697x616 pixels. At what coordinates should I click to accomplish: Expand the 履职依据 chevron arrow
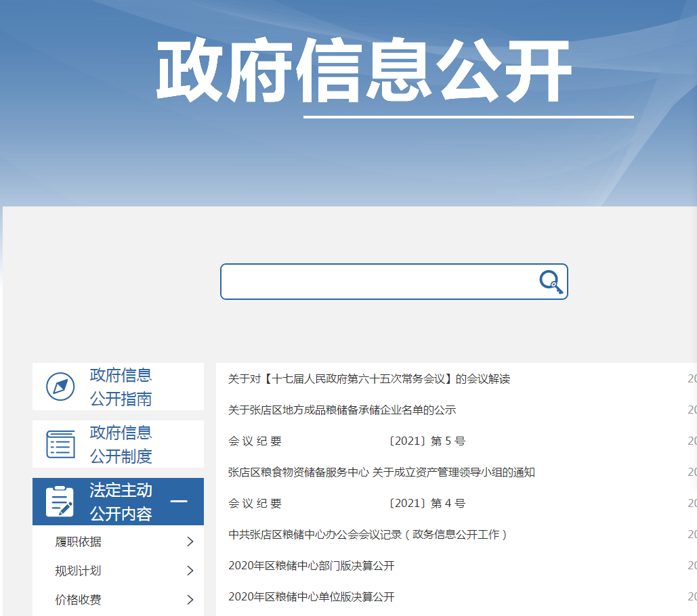190,542
